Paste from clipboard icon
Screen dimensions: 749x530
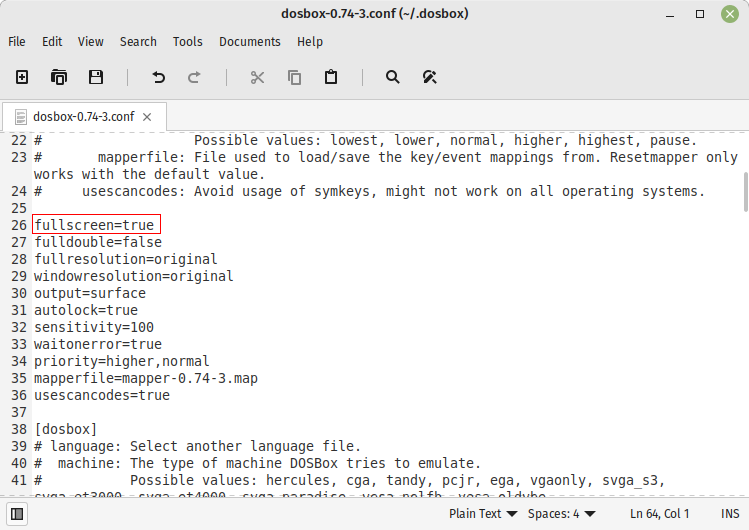point(331,77)
